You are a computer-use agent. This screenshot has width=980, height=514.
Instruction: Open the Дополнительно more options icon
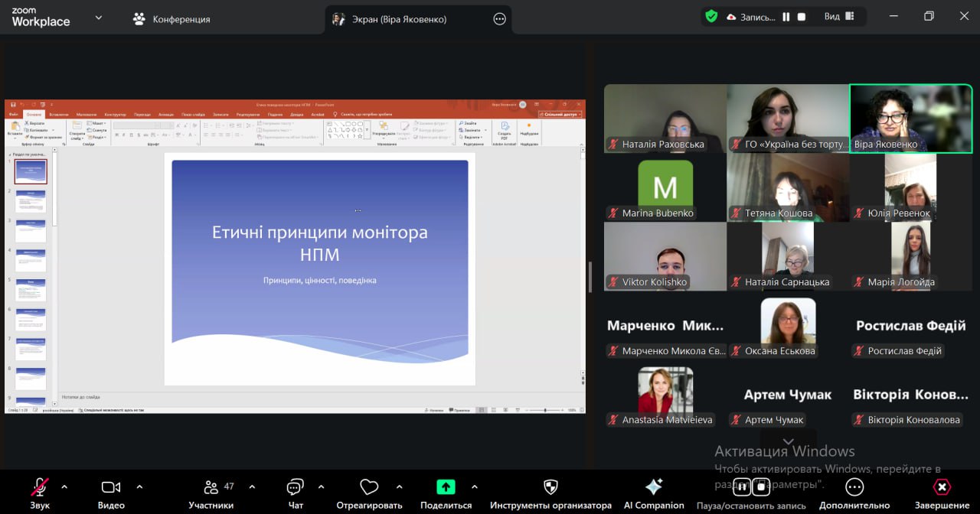(854, 487)
